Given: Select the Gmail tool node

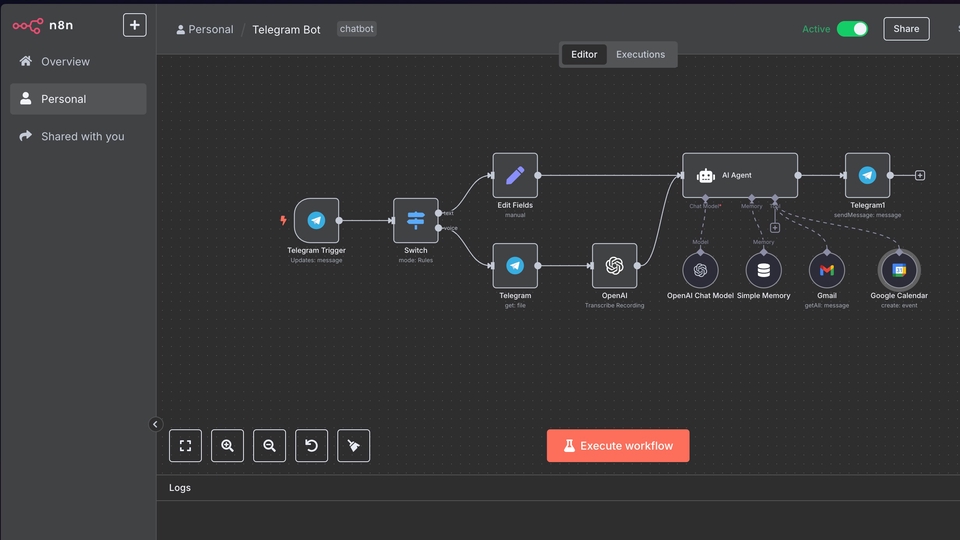Looking at the screenshot, I should click(x=826, y=270).
